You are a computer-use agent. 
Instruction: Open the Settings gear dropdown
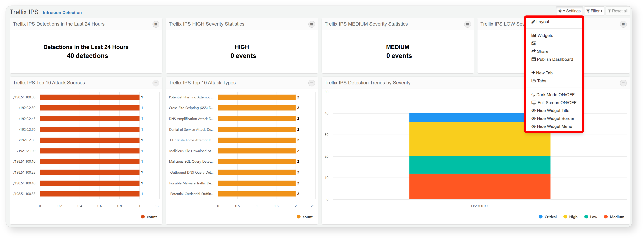point(569,11)
